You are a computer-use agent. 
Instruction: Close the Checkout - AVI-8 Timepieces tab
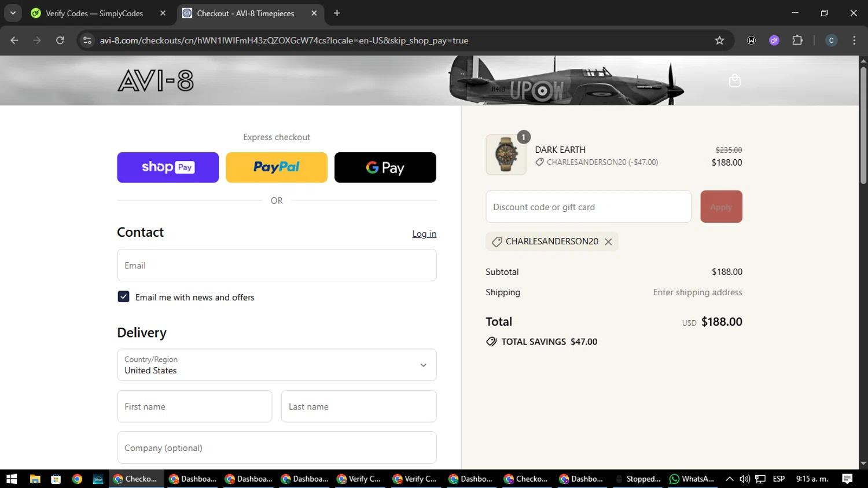click(314, 13)
